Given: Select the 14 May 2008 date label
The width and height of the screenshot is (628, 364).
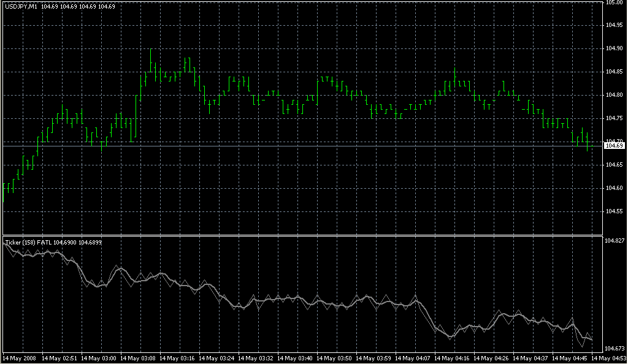Looking at the screenshot, I should tap(20, 358).
